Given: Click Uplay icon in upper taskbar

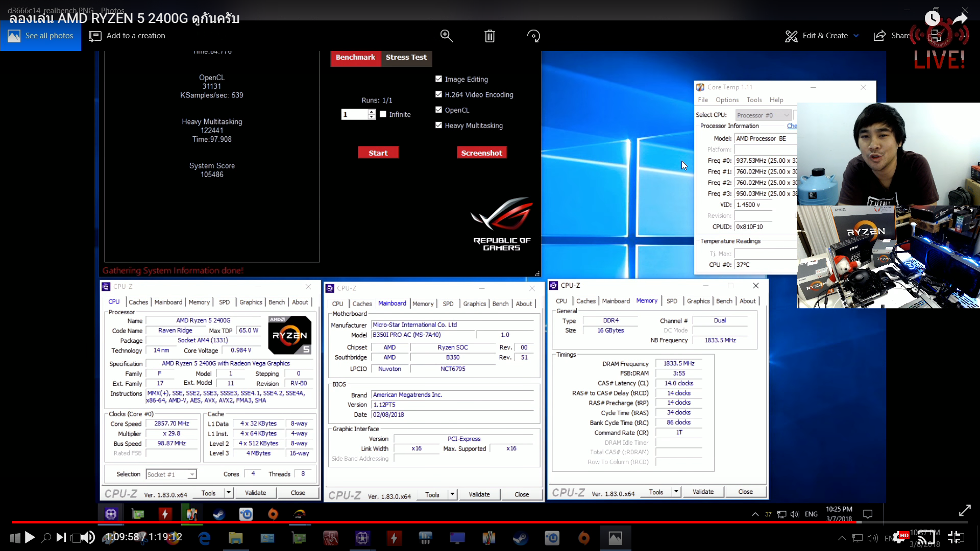Looking at the screenshot, I should (x=246, y=514).
